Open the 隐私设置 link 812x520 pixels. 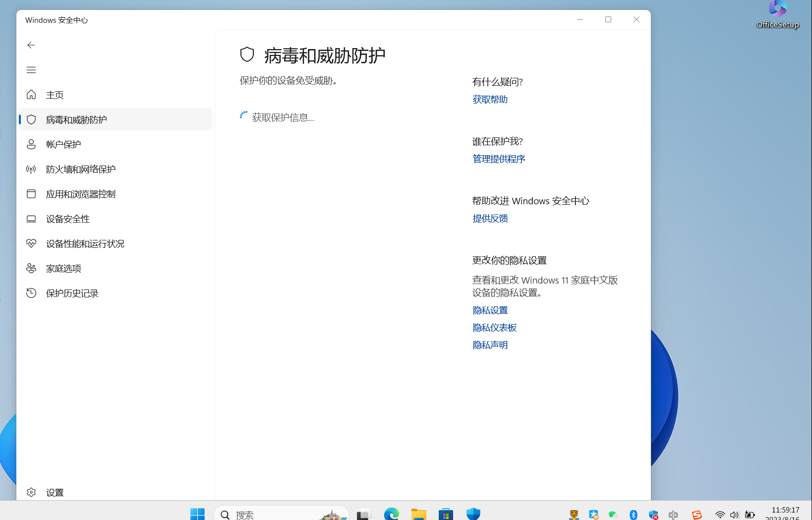pos(490,310)
